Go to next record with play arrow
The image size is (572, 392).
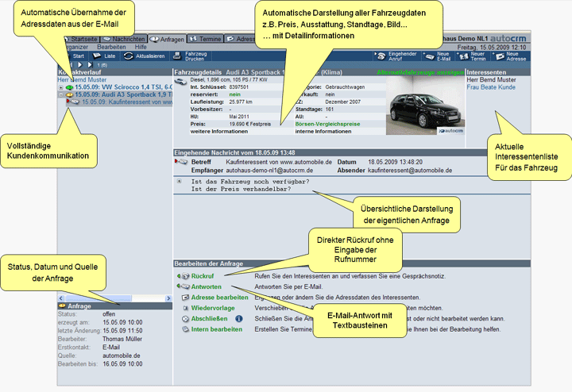[x=80, y=65]
